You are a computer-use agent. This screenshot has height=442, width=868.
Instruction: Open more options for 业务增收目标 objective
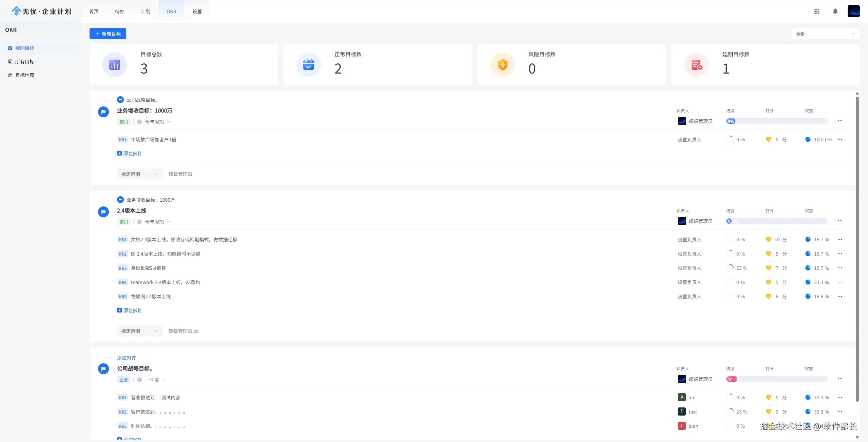pos(840,121)
